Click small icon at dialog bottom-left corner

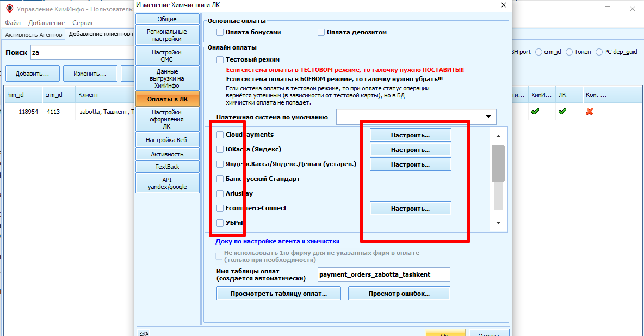[143, 333]
